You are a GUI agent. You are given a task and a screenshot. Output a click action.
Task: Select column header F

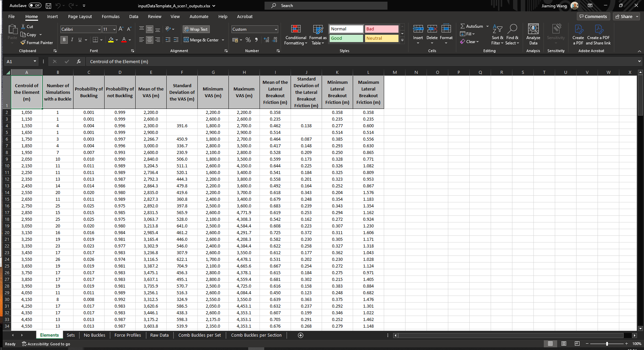point(182,72)
